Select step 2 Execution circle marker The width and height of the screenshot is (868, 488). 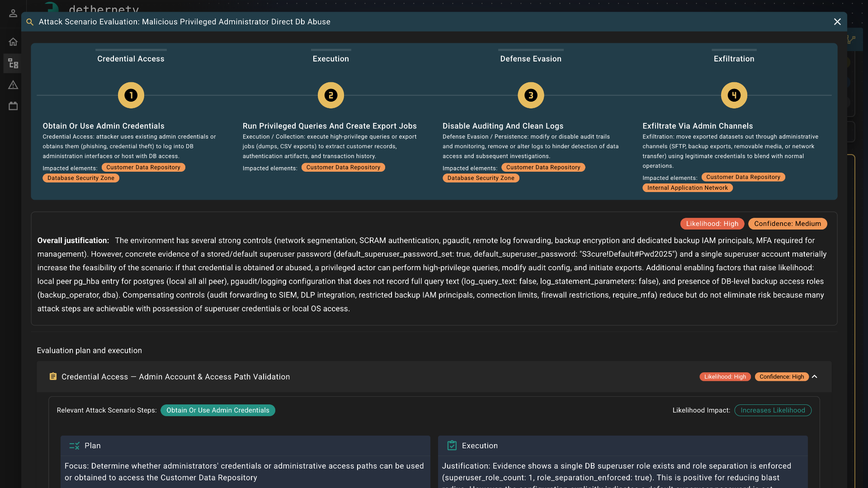[331, 95]
